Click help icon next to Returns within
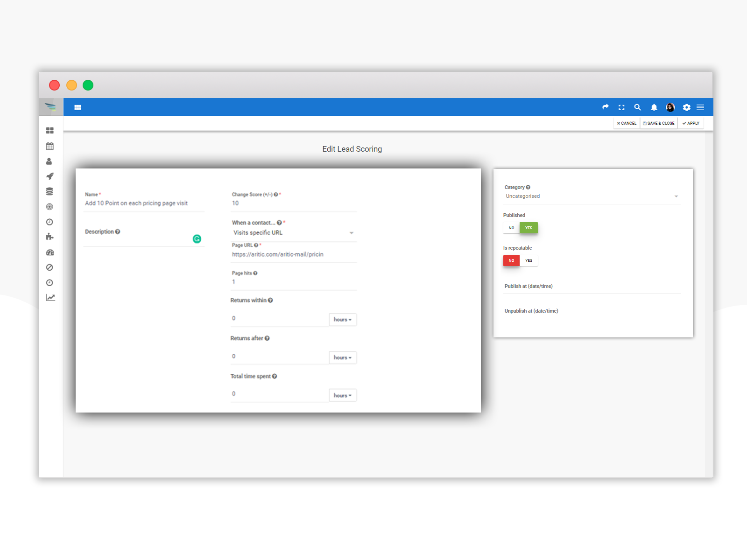747x560 pixels. pyautogui.click(x=270, y=300)
